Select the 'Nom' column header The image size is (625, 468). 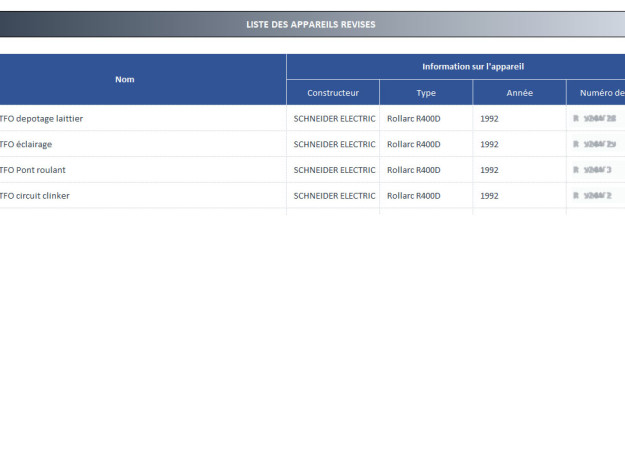pos(124,79)
